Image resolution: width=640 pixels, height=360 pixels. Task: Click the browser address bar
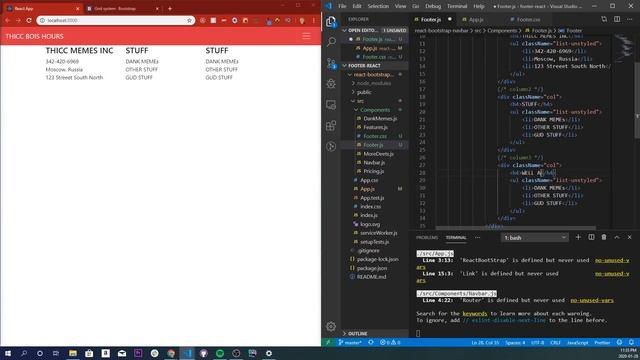pos(116,20)
